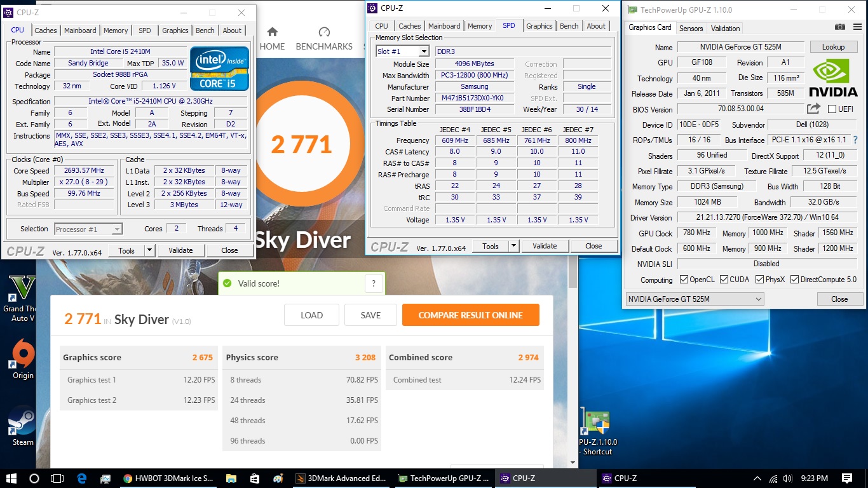Toggle the DirectCompute 5.0 checkbox
868x488 pixels.
(794, 280)
